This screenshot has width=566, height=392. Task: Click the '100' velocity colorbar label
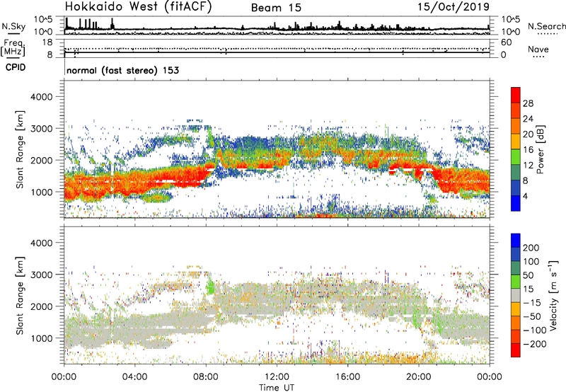point(531,262)
